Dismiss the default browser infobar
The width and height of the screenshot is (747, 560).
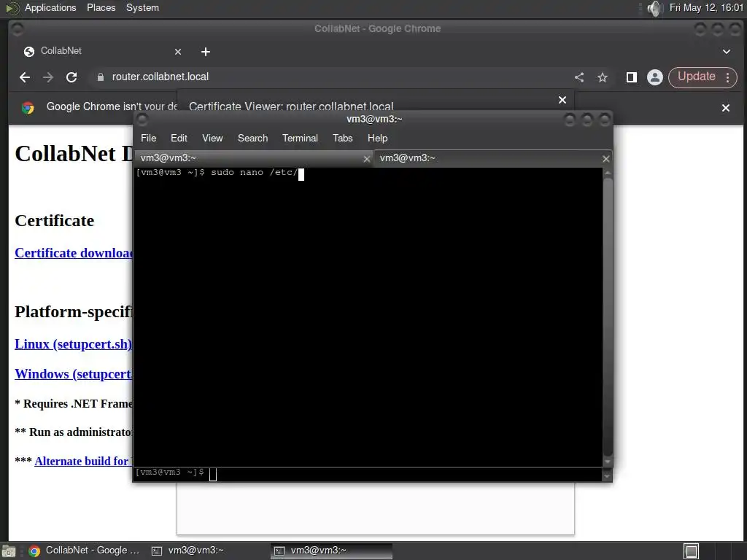pyautogui.click(x=726, y=108)
